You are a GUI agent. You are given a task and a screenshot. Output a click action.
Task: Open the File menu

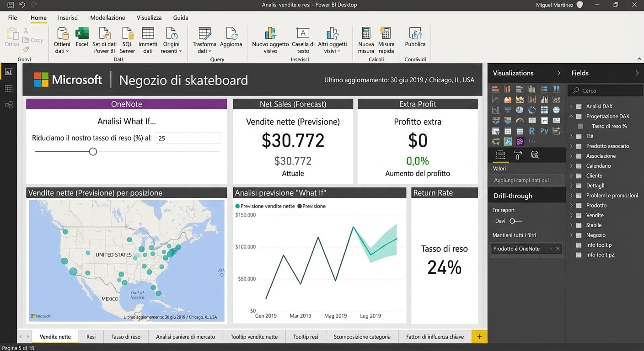12,18
